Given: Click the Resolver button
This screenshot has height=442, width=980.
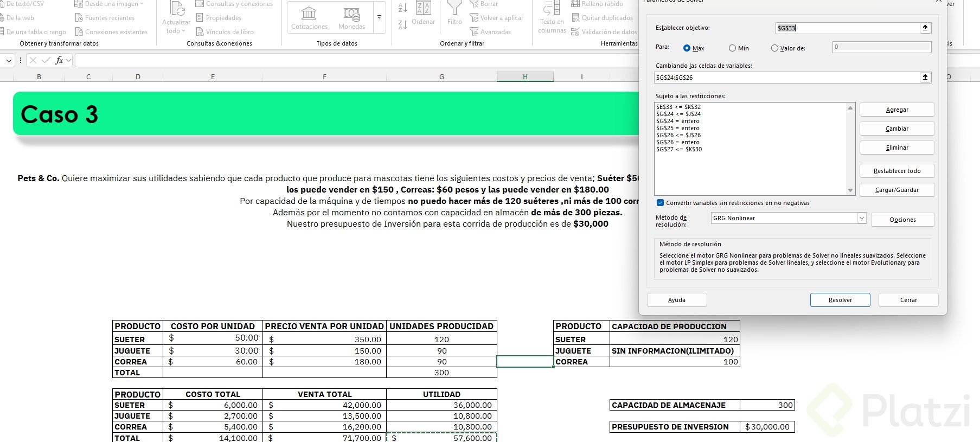Looking at the screenshot, I should (840, 300).
